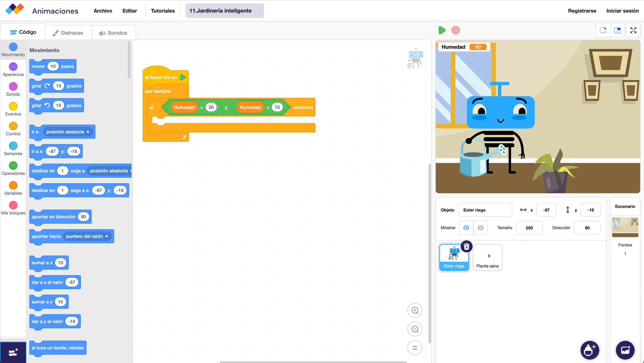
Task: Expand 'posición aleatoria' dropdown in 'ir a' block
Action: point(88,132)
